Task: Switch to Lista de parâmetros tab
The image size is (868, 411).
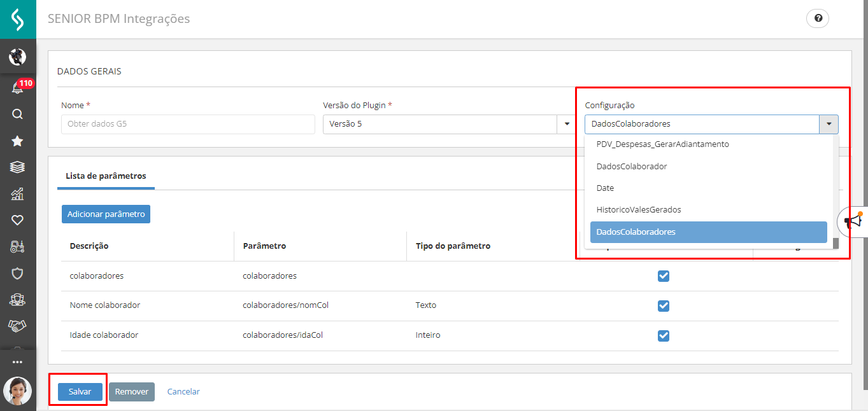Action: (x=106, y=176)
